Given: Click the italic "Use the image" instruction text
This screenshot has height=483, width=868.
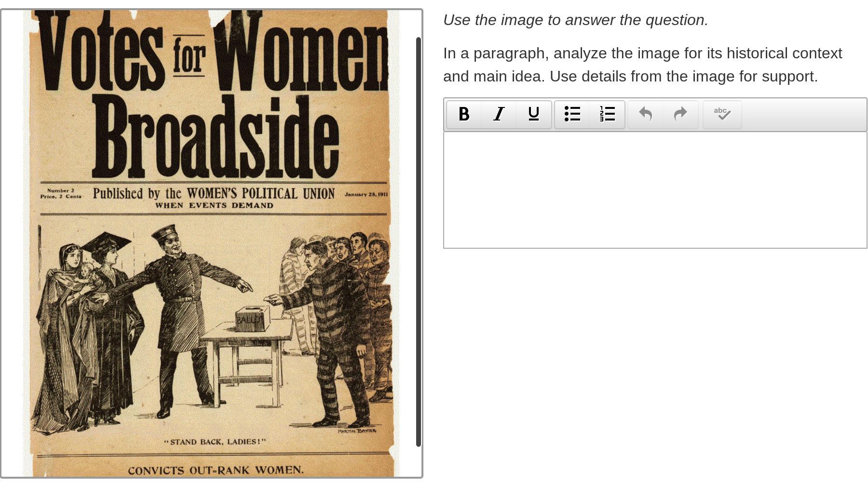Looking at the screenshot, I should (x=575, y=20).
